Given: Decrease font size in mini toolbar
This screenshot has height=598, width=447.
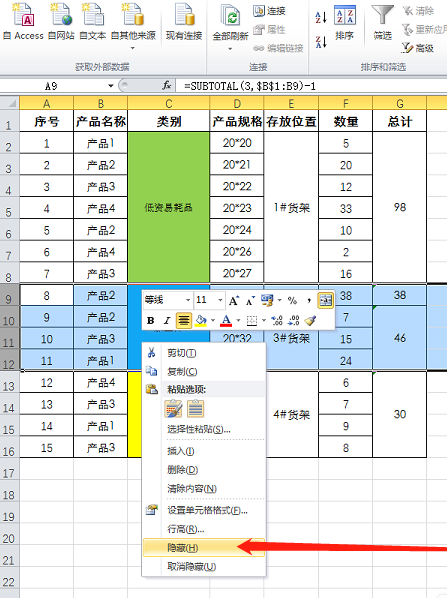Looking at the screenshot, I should pos(250,301).
